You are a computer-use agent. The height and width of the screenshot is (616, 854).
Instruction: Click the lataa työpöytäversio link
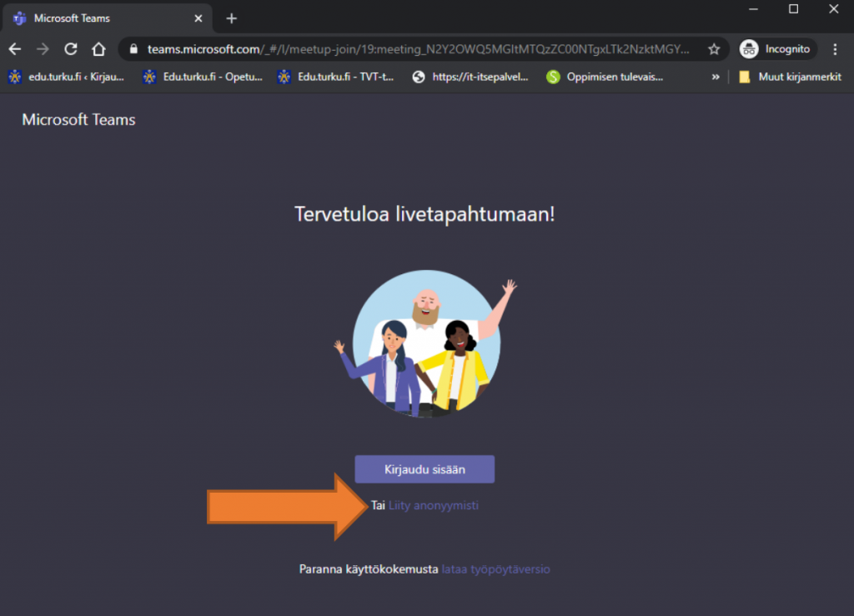[x=495, y=569]
